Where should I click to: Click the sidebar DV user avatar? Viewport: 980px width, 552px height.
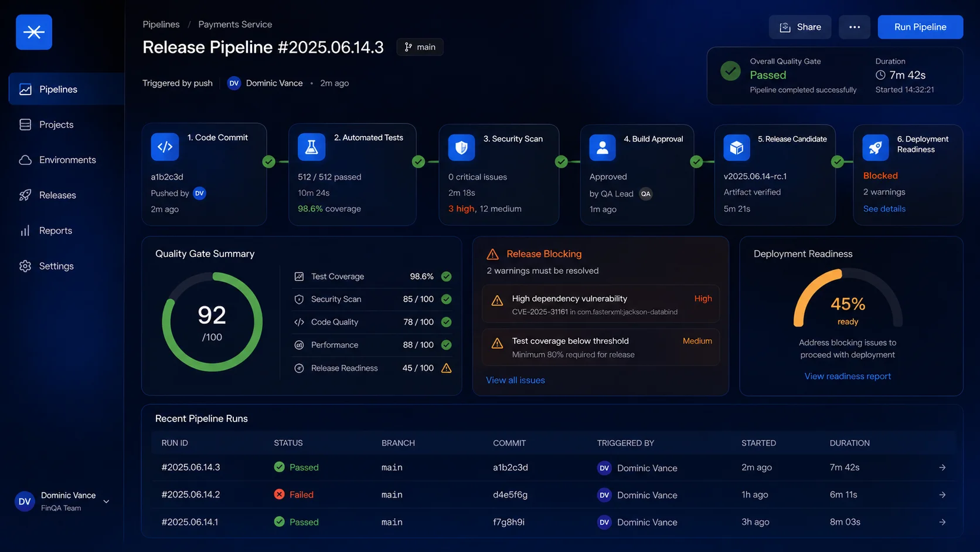25,502
